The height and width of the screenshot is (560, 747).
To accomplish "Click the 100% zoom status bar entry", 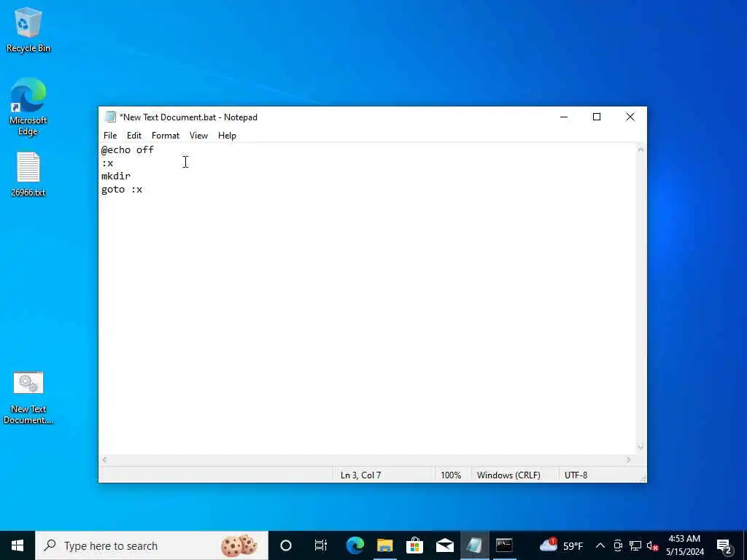I will coord(451,475).
